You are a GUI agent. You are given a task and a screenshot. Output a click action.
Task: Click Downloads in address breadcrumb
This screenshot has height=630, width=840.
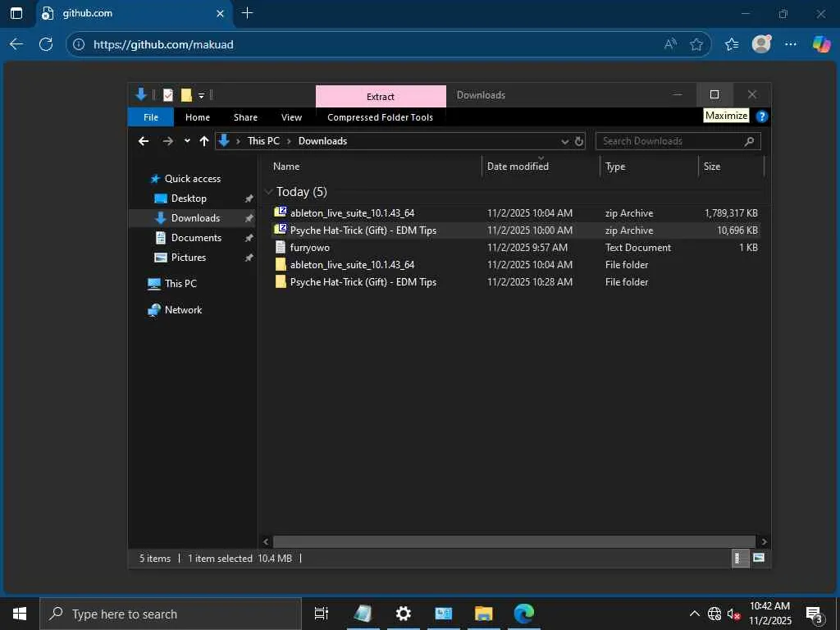coord(322,141)
